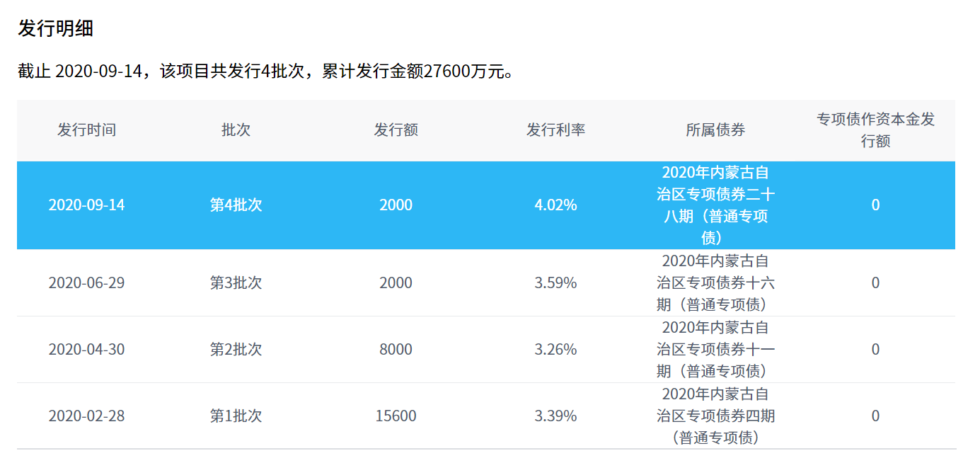
Task: Click the 专项债作资本金发行额 column header
Action: (875, 130)
